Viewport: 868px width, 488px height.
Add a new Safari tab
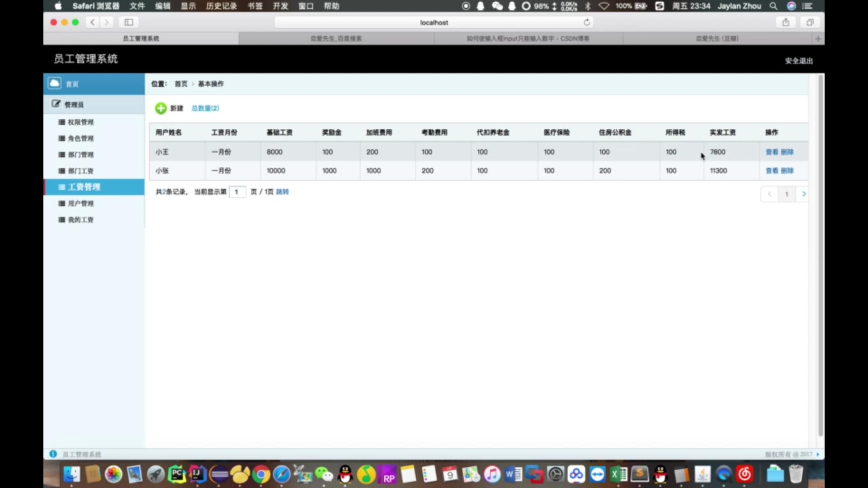pos(818,39)
